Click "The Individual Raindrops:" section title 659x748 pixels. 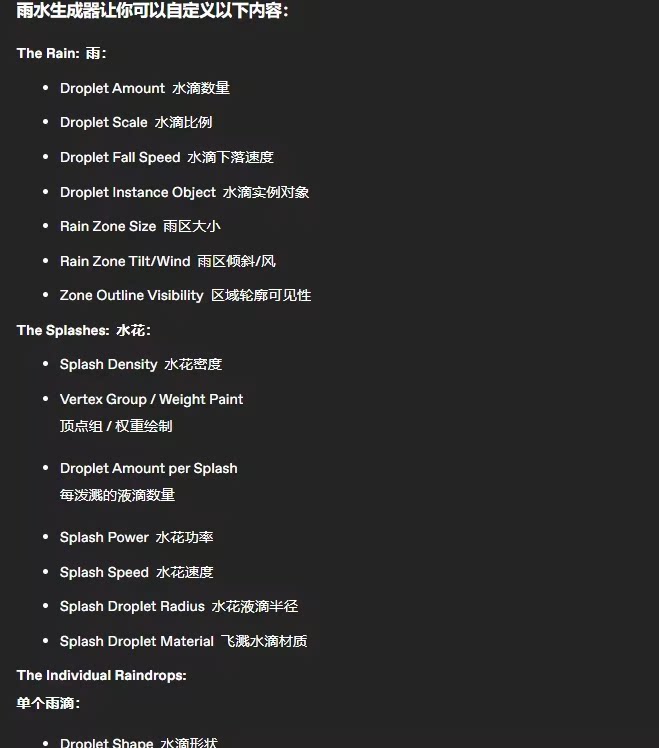pos(102,675)
